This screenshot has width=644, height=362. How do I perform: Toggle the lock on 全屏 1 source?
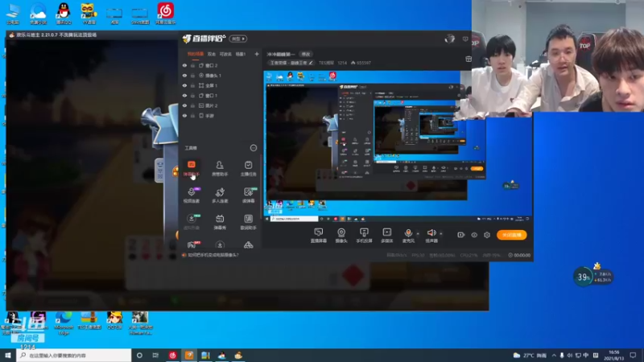(x=192, y=85)
